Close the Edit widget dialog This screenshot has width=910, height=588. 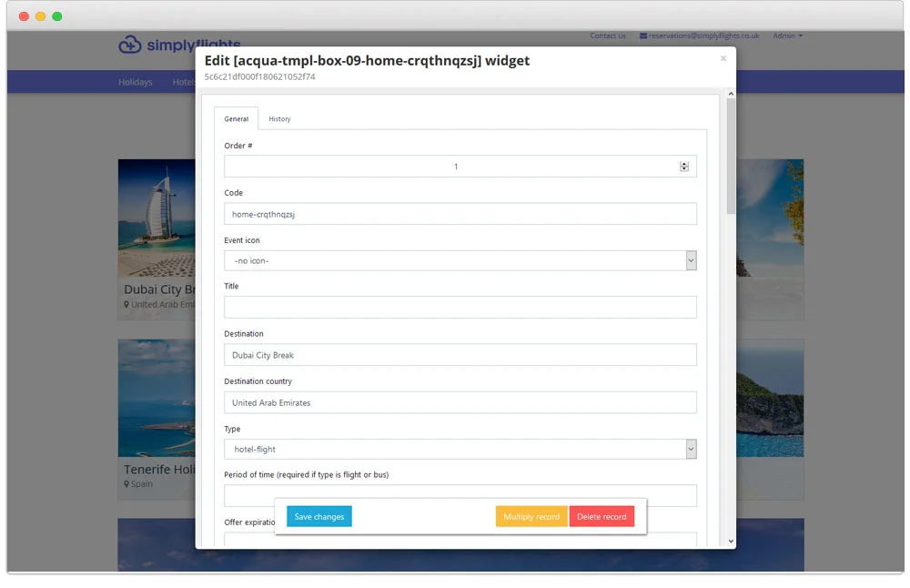click(x=723, y=59)
